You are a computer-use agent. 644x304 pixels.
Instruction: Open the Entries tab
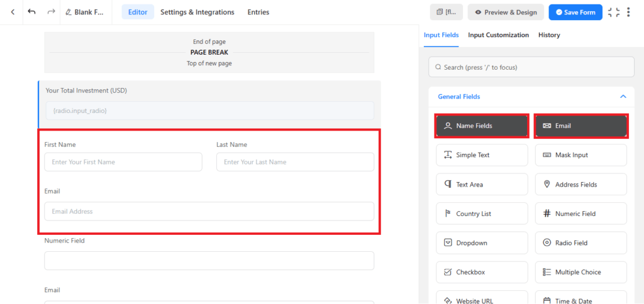click(x=258, y=13)
